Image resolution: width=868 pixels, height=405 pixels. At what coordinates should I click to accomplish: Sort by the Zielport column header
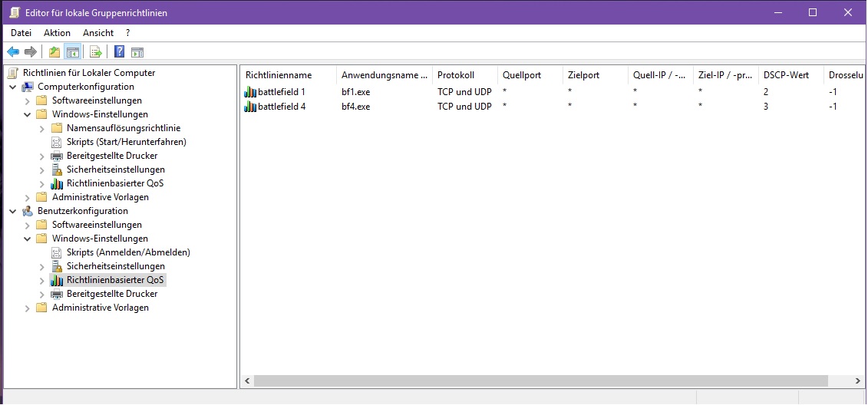[x=596, y=74]
